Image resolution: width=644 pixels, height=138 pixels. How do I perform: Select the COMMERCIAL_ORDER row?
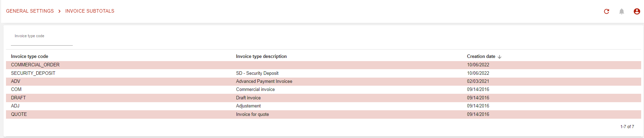[323, 65]
